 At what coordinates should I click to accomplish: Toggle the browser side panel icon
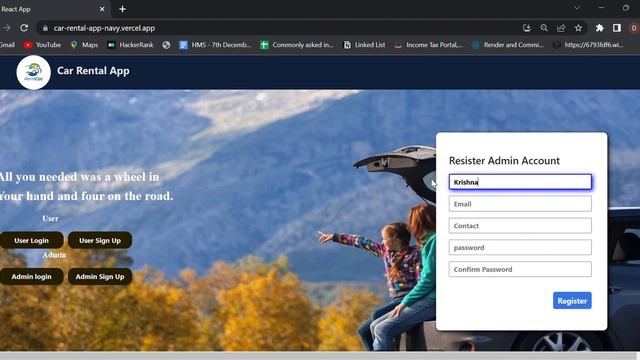[x=617, y=28]
